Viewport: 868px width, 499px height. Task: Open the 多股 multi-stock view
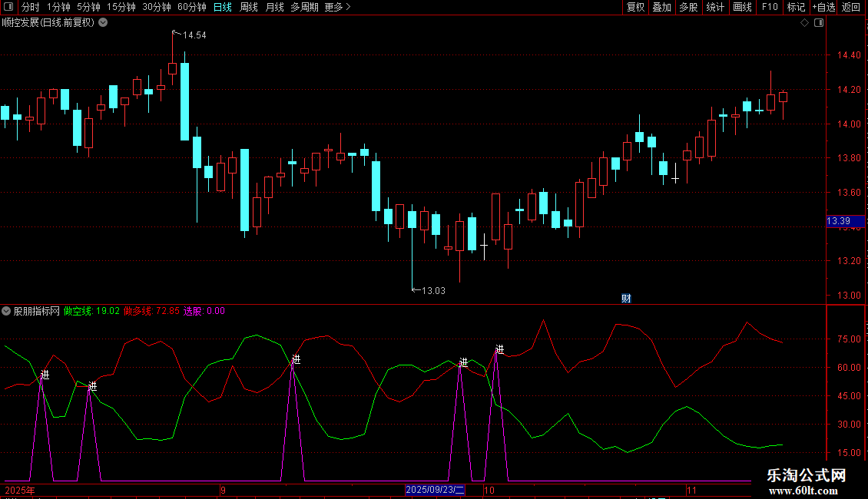pos(688,7)
